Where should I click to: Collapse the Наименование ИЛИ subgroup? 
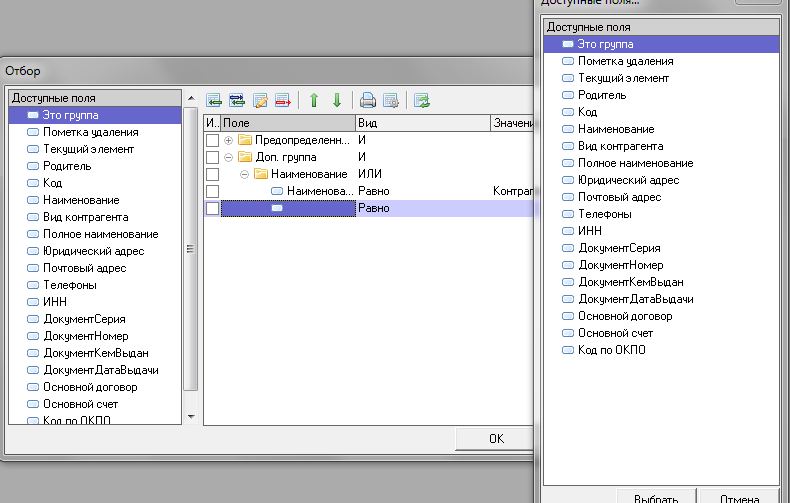click(244, 174)
